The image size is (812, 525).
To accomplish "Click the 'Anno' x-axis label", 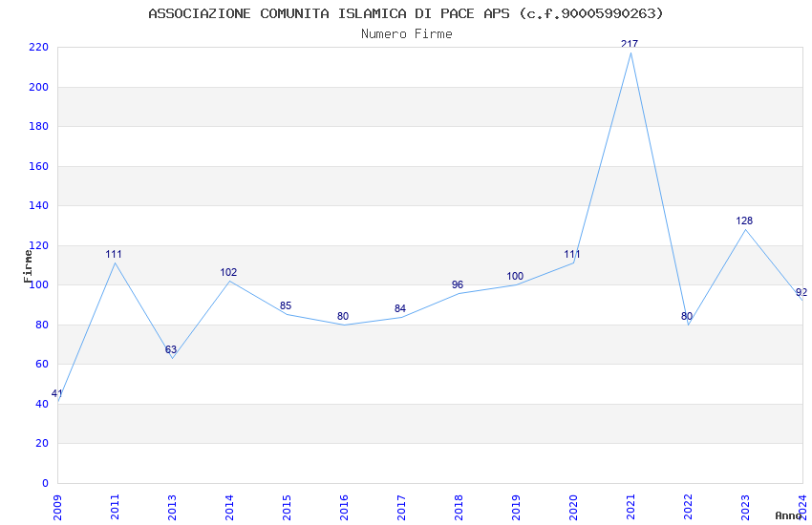I will tap(788, 515).
